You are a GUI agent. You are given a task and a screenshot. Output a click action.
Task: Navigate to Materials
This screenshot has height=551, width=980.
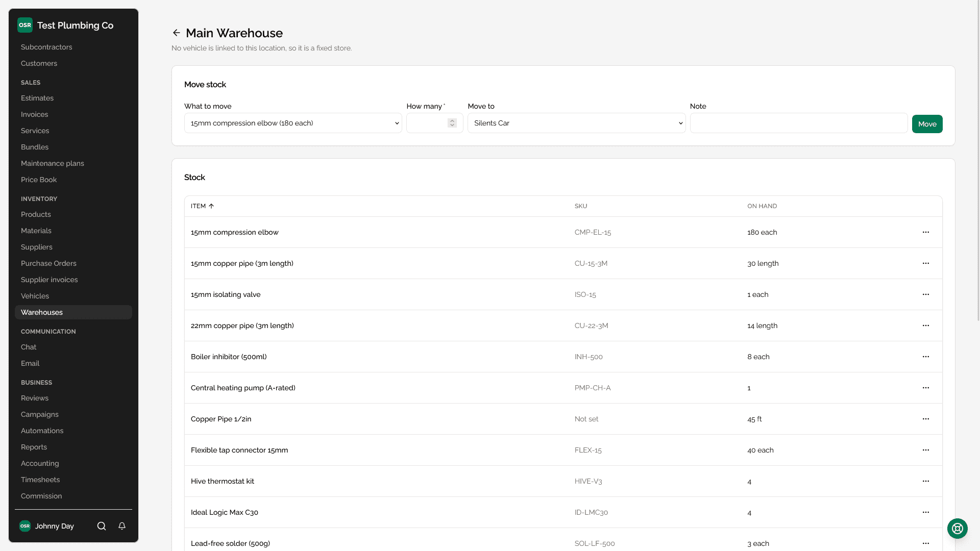36,231
